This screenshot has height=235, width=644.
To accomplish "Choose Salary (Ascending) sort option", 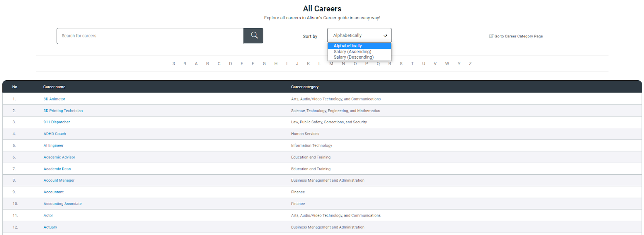I will pyautogui.click(x=352, y=51).
